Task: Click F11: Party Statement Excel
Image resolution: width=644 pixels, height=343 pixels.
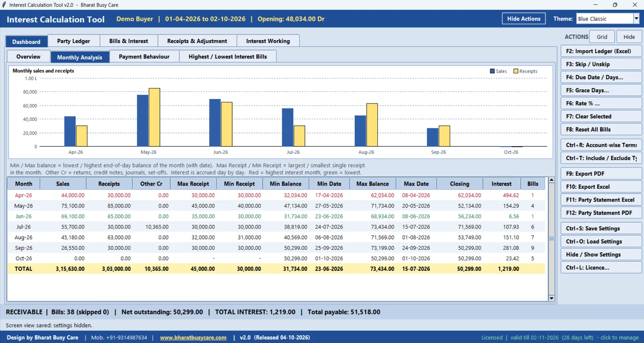Action: tap(601, 200)
